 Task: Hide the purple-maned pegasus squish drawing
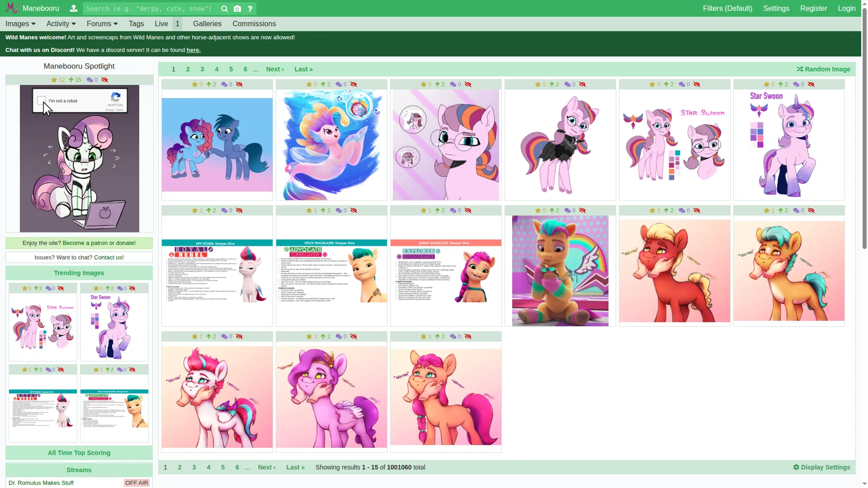click(354, 337)
